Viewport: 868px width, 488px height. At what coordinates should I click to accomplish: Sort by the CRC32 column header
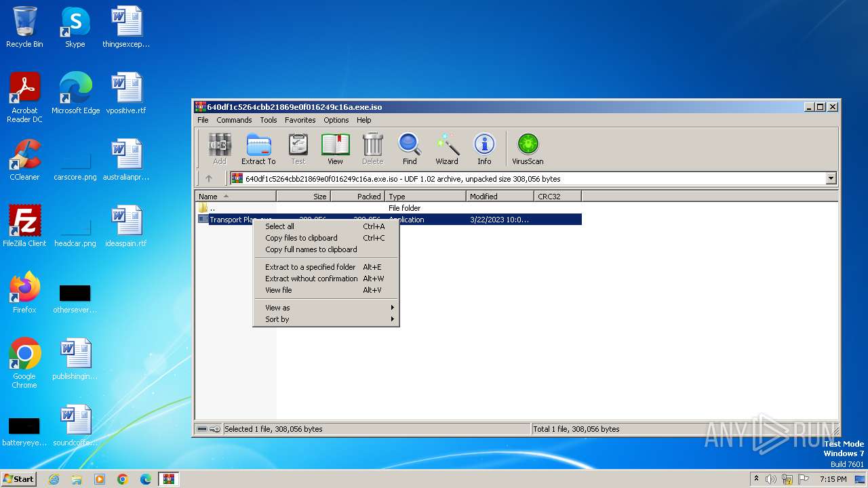point(557,197)
